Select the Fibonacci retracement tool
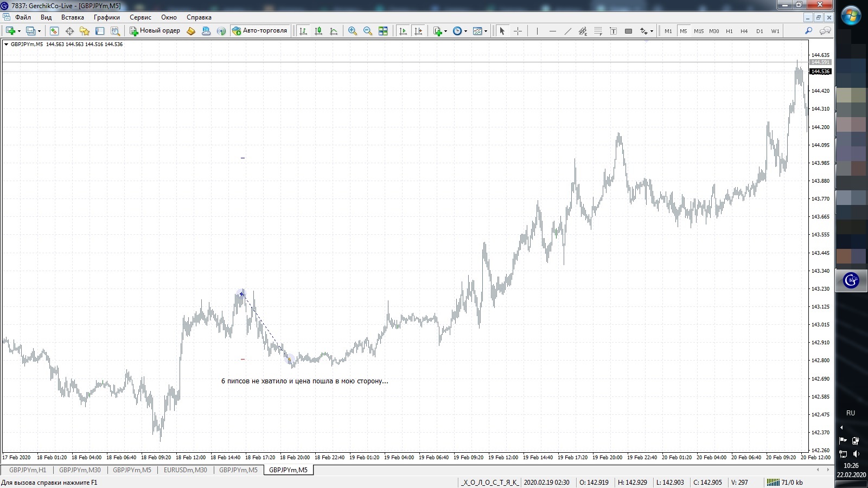The width and height of the screenshot is (868, 488). click(598, 31)
